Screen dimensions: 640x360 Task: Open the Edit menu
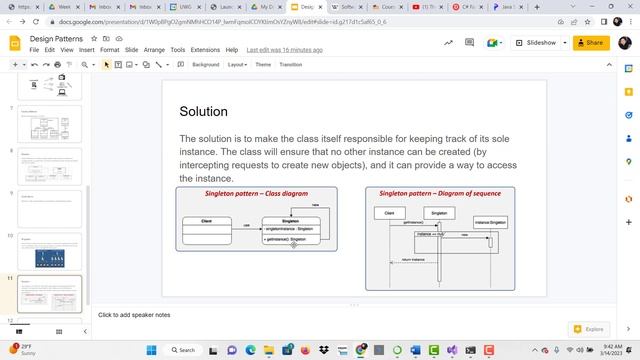(49, 50)
